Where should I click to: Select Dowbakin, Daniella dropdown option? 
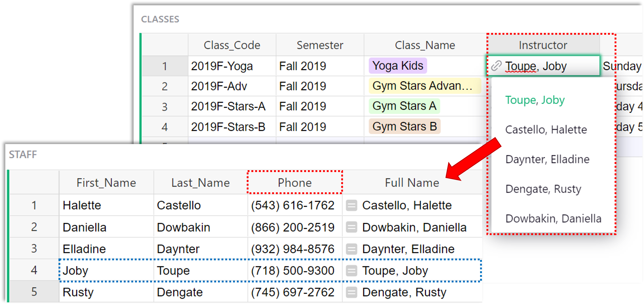[553, 218]
